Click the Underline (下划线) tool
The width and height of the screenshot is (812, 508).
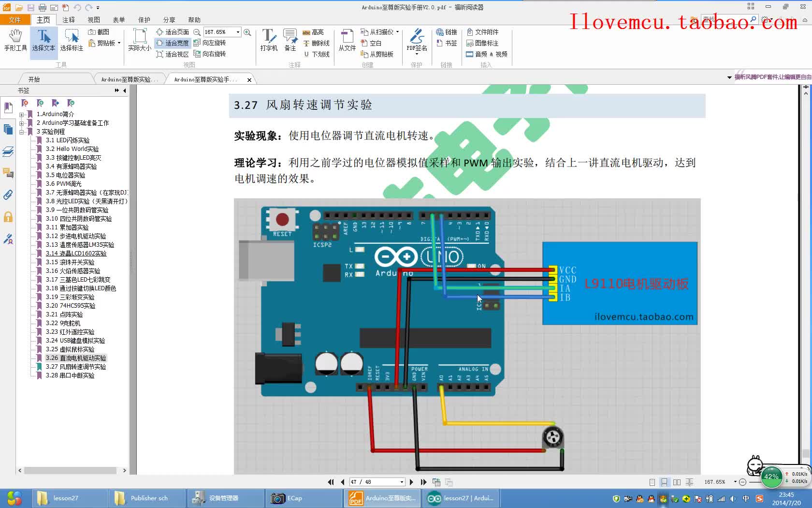click(x=316, y=54)
